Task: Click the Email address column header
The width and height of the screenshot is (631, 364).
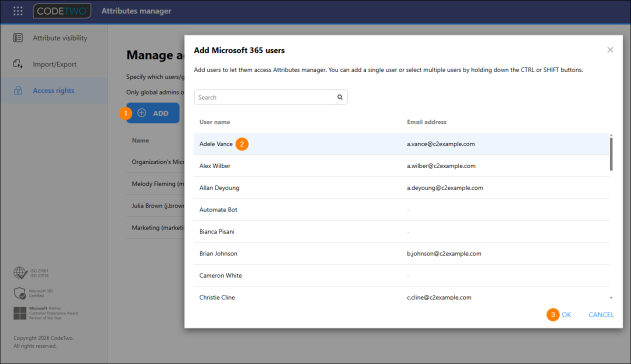Action: [x=427, y=122]
